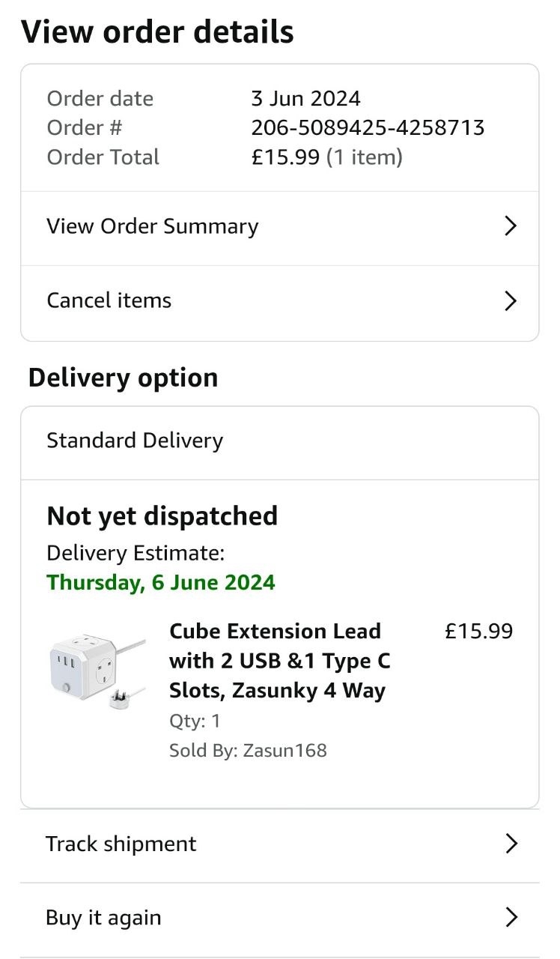
Task: Open Track shipment
Action: tap(121, 844)
